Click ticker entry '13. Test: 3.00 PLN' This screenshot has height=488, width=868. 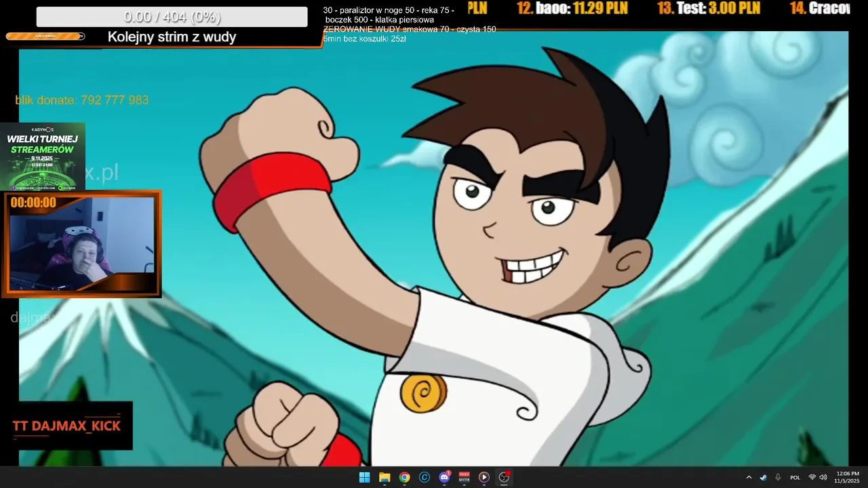pos(708,9)
